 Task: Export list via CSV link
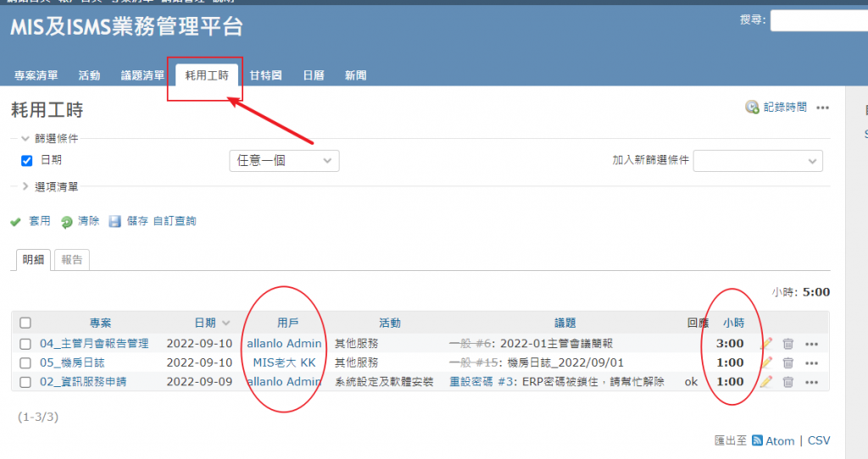click(x=819, y=440)
